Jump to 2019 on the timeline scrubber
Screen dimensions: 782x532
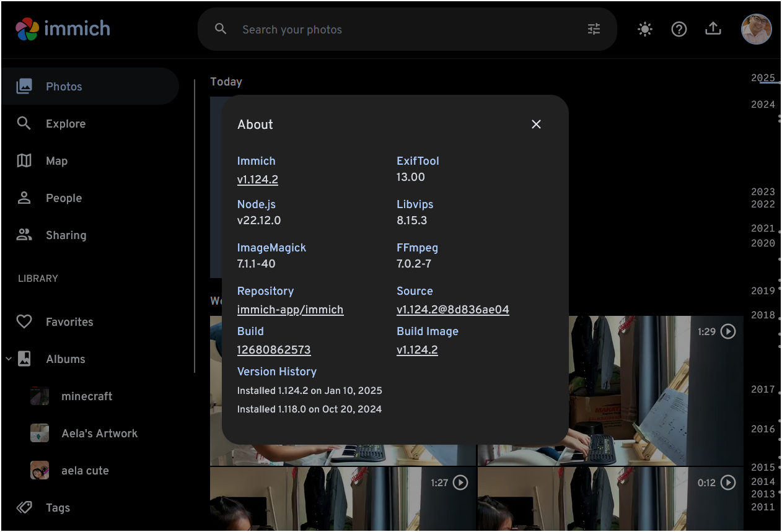pyautogui.click(x=763, y=290)
